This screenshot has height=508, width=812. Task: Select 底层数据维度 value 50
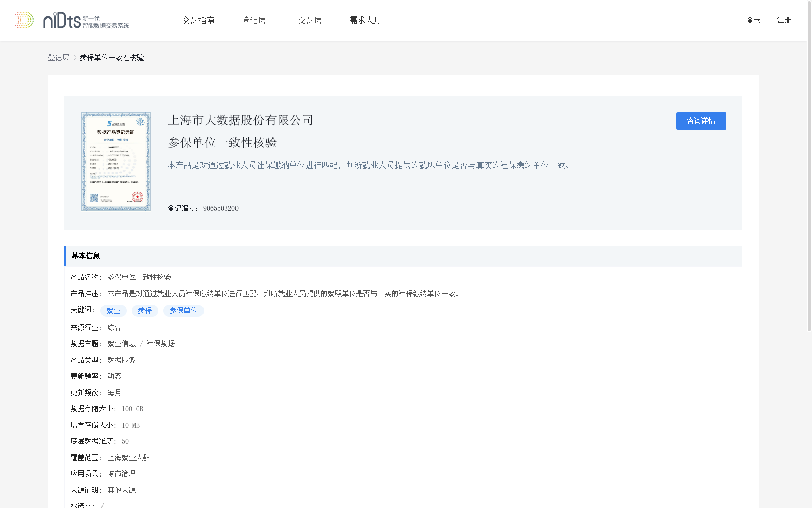click(125, 441)
